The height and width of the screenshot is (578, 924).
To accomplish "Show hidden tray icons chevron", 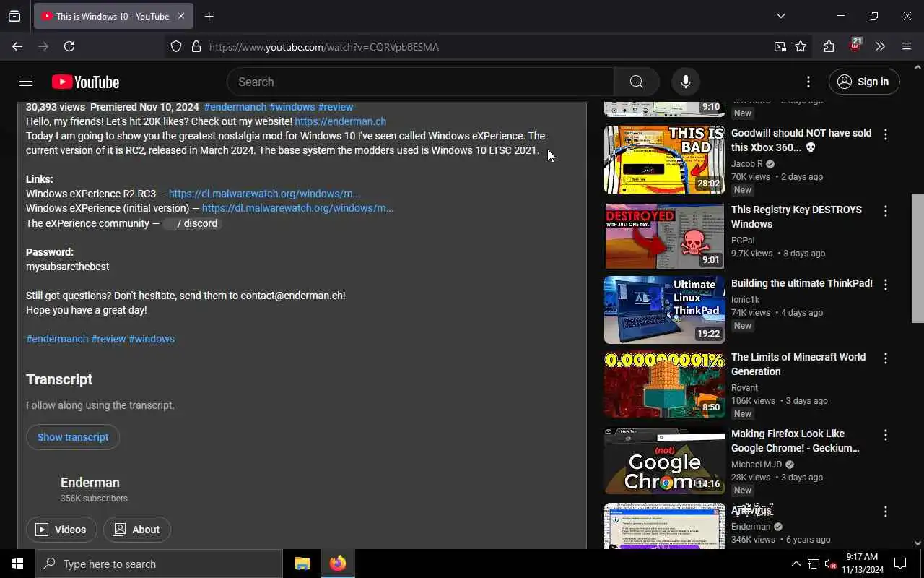I will pos(796,564).
